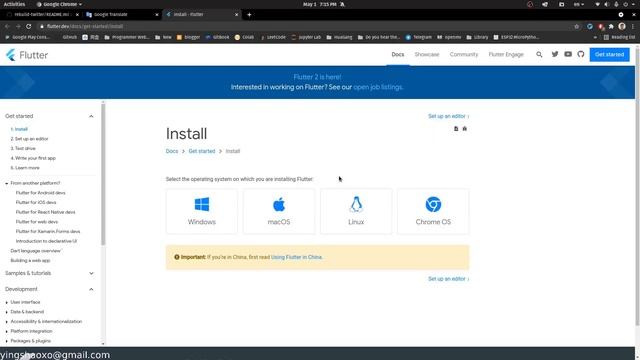Click the red extension icon in toolbar
This screenshot has width=640, height=360.
click(601, 26)
